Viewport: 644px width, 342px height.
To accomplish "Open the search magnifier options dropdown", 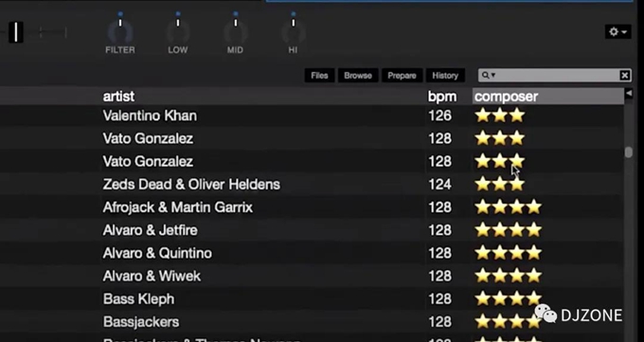I will (x=489, y=75).
